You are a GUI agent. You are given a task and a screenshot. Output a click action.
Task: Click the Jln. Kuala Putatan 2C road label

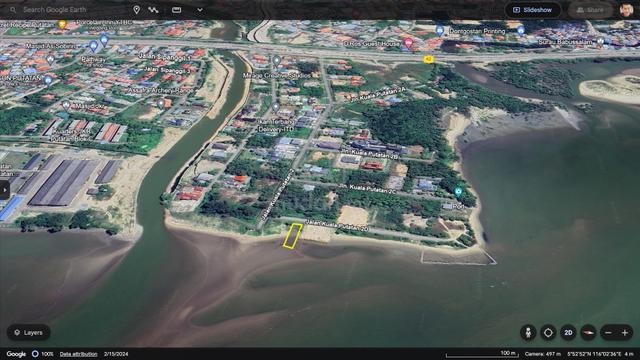367,189
